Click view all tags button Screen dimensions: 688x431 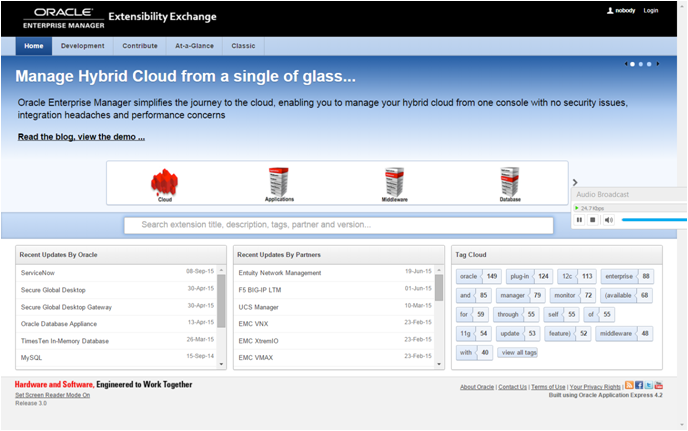517,352
